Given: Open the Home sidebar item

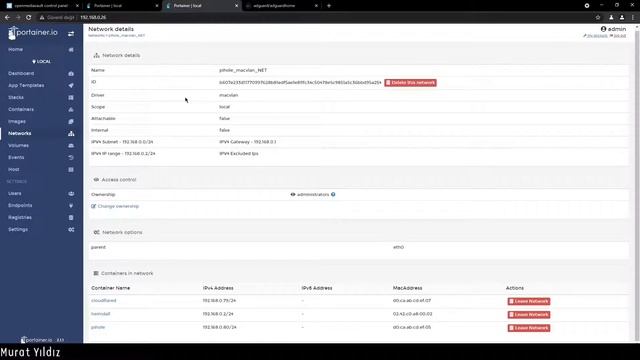Looking at the screenshot, I should (x=16, y=49).
